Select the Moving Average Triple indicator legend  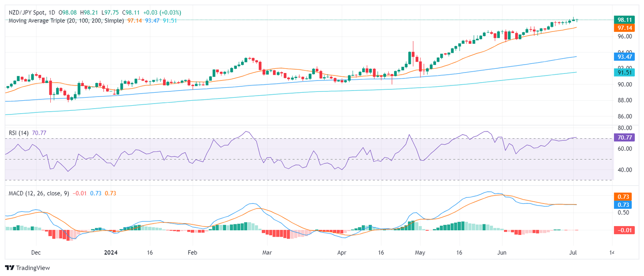click(67, 21)
